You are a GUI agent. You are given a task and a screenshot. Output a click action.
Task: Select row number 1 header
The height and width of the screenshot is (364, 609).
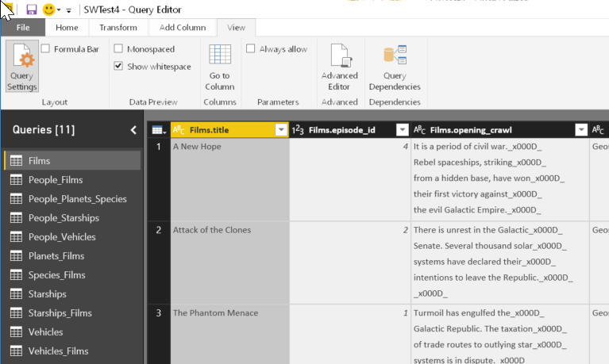159,180
